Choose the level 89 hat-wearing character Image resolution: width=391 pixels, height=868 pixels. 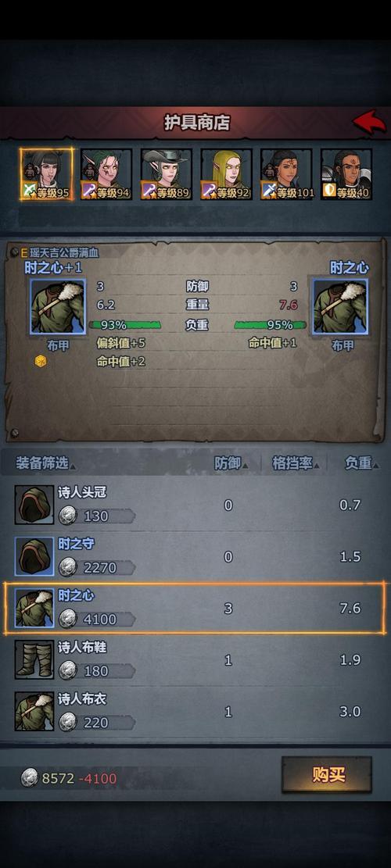(x=166, y=173)
